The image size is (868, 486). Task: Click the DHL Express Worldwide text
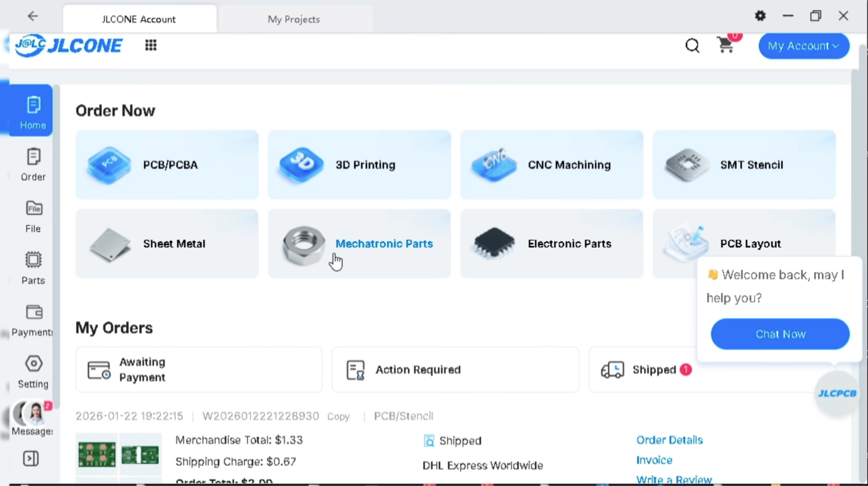[483, 465]
